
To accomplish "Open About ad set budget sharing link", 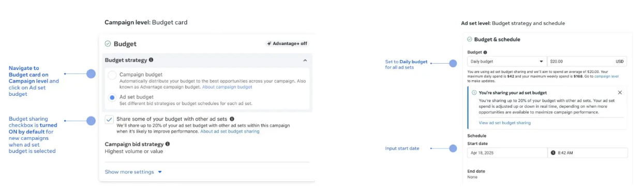I will 230,132.
